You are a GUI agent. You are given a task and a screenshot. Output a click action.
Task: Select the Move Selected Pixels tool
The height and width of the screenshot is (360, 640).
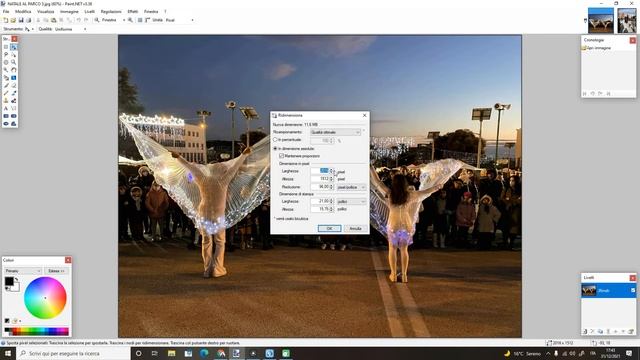coord(13,47)
